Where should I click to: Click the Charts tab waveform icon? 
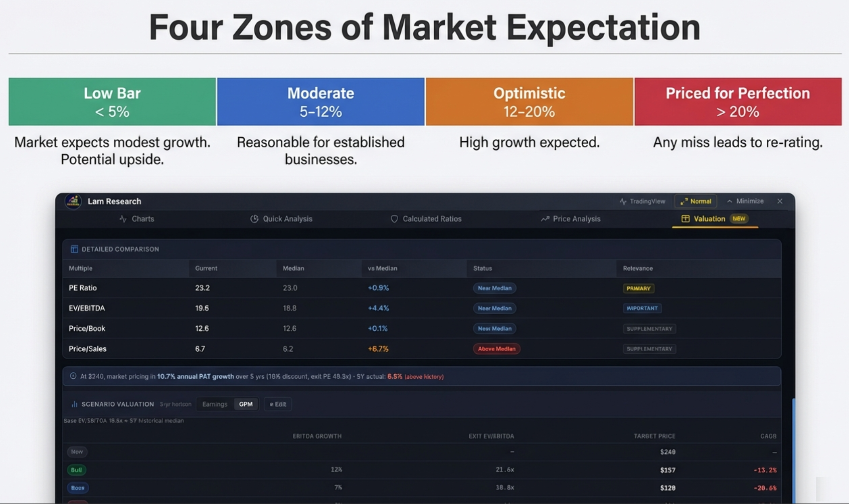(x=123, y=219)
